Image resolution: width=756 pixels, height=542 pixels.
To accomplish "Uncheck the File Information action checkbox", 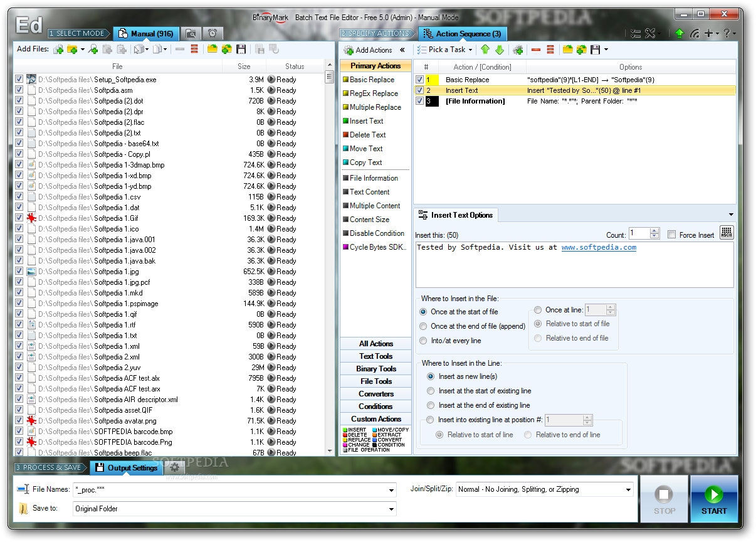I will tap(419, 101).
